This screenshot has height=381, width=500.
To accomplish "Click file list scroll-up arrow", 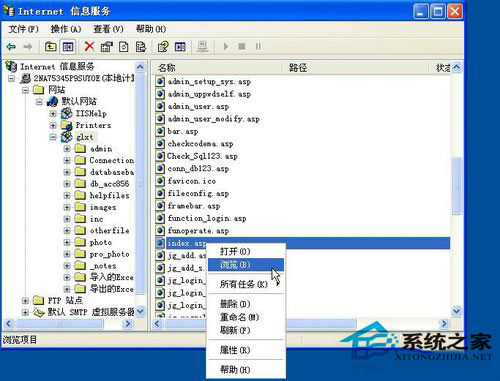I will click(456, 68).
